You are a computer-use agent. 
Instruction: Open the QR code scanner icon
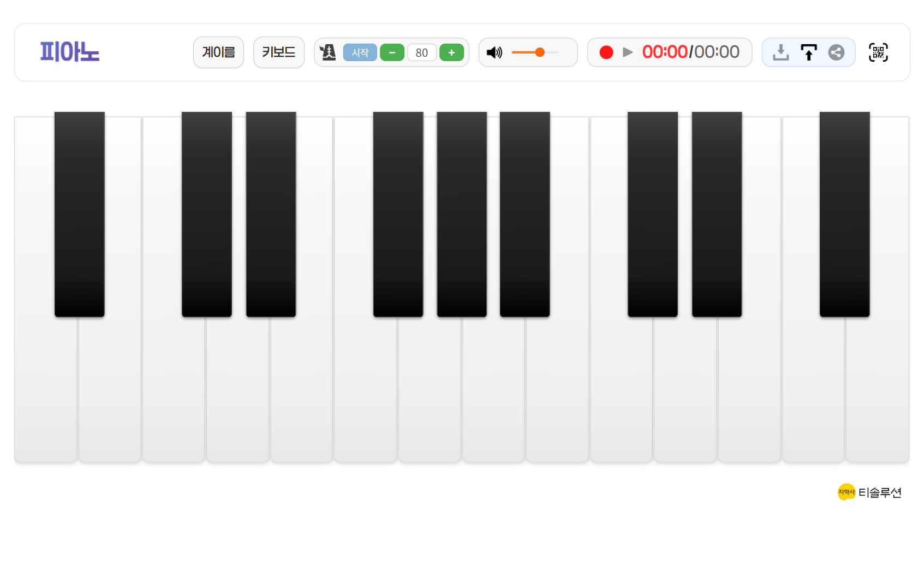(878, 52)
